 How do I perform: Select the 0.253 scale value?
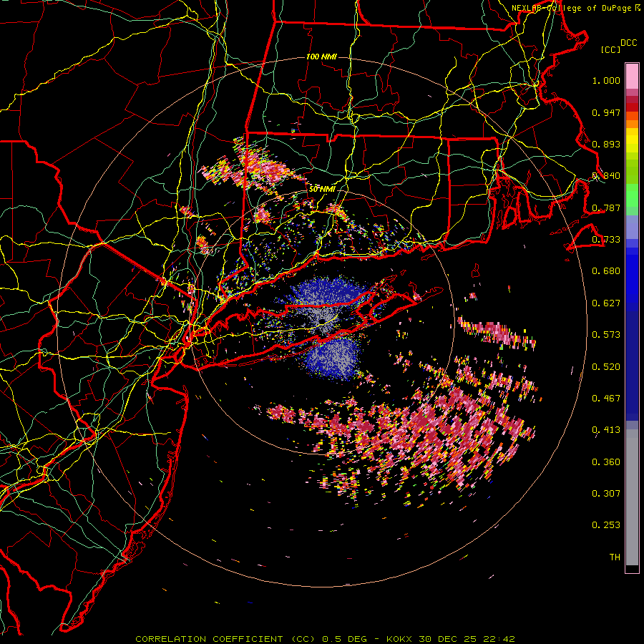point(606,525)
